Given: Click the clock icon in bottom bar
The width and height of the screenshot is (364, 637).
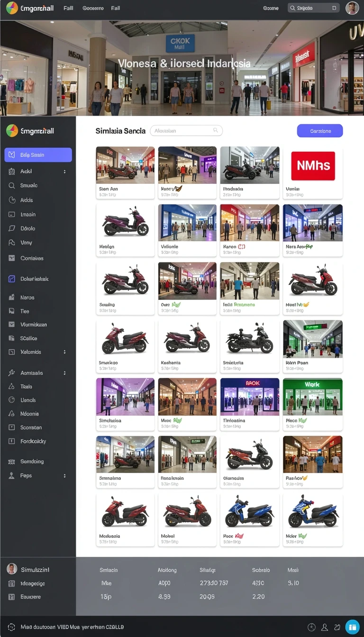Looking at the screenshot, I should (311, 627).
